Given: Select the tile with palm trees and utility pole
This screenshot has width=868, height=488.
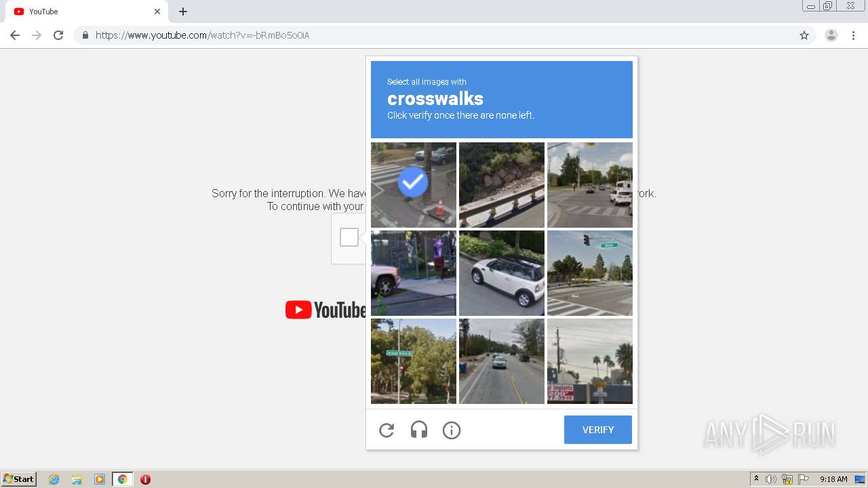Looking at the screenshot, I should (x=590, y=361).
